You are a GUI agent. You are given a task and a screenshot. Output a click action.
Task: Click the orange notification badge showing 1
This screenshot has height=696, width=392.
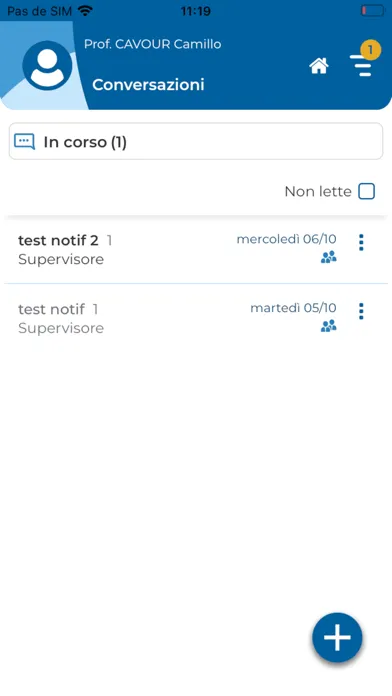[x=370, y=50]
